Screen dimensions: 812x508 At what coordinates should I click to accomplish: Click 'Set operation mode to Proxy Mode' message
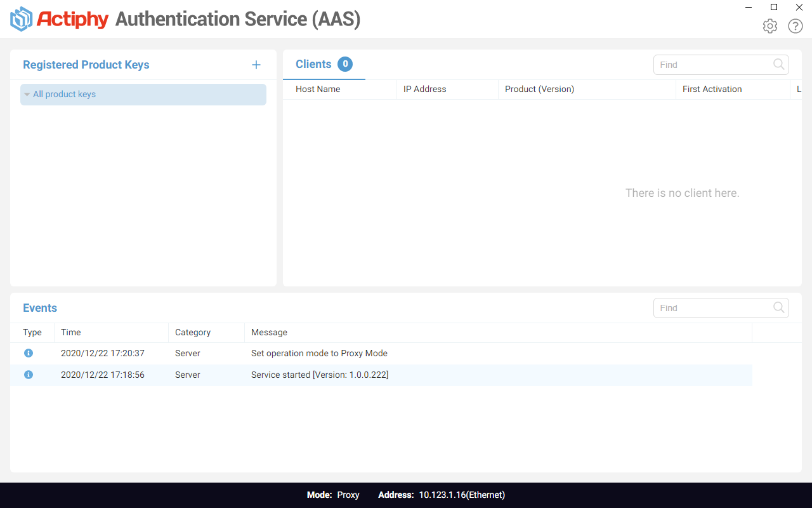click(319, 353)
